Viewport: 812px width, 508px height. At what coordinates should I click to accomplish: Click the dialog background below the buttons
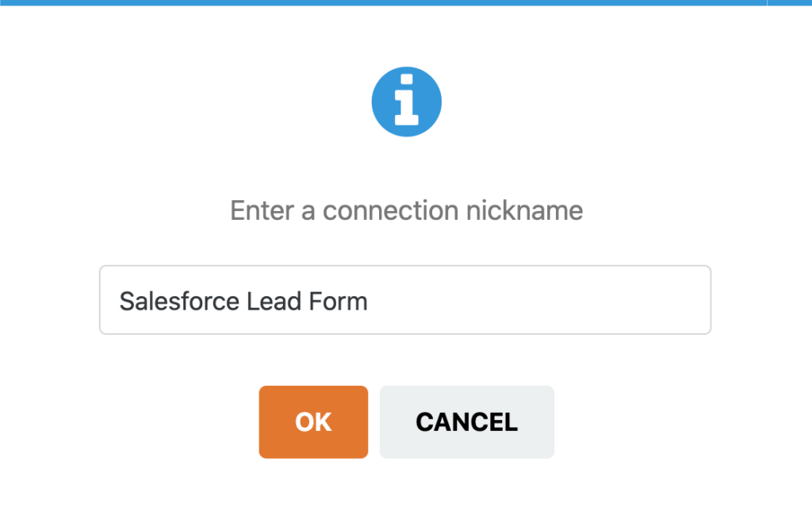tap(406, 484)
